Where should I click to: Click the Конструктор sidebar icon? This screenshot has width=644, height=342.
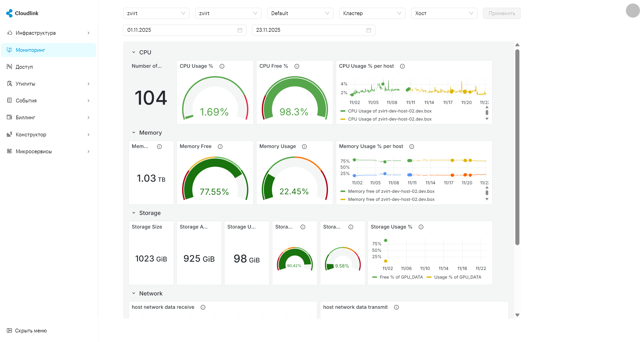[9, 134]
